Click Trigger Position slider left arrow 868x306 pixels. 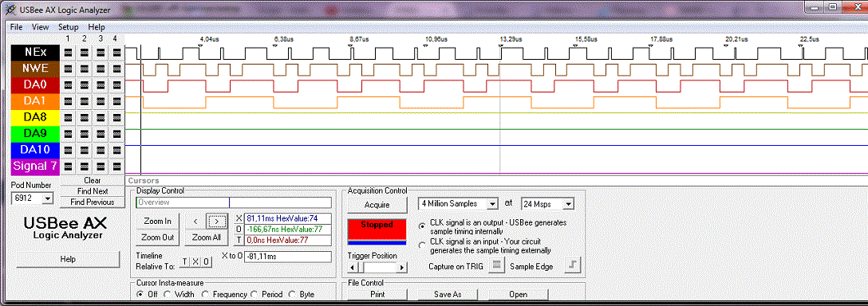pyautogui.click(x=352, y=267)
